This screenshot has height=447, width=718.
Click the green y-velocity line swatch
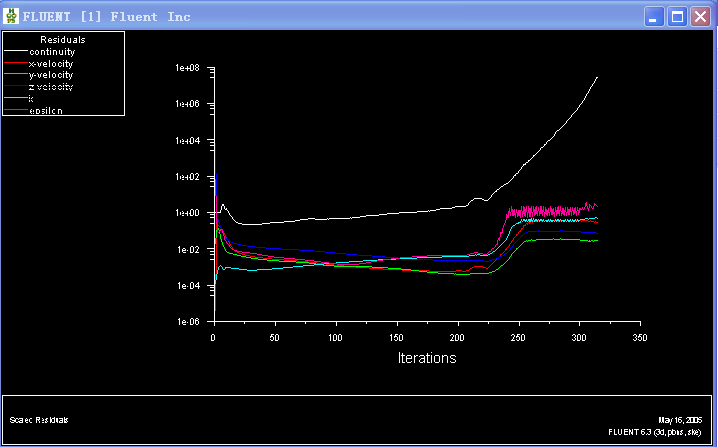pos(15,75)
